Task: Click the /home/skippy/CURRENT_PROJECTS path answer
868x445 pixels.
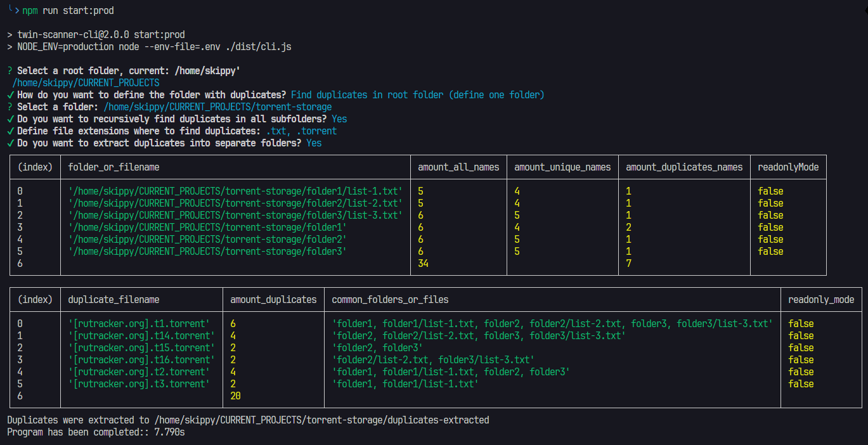Action: tap(86, 83)
